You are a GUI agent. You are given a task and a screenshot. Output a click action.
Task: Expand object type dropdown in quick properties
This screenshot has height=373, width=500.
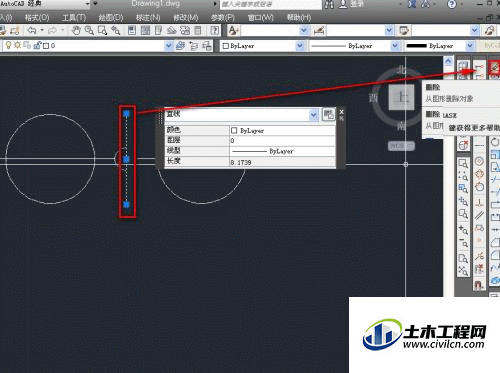point(314,115)
